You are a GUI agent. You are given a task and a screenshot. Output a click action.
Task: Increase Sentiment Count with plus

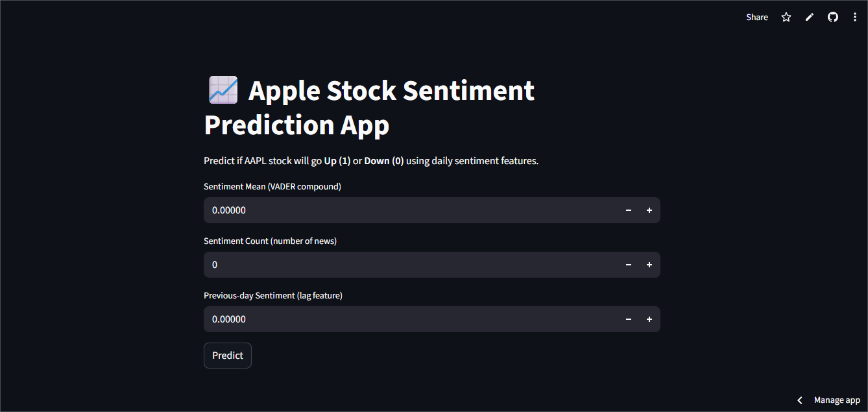(x=649, y=265)
